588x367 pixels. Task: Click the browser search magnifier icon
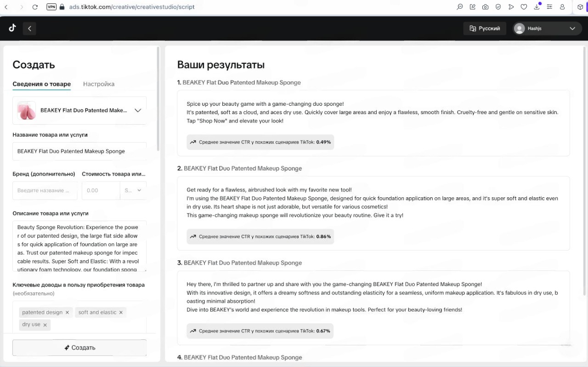tap(460, 7)
